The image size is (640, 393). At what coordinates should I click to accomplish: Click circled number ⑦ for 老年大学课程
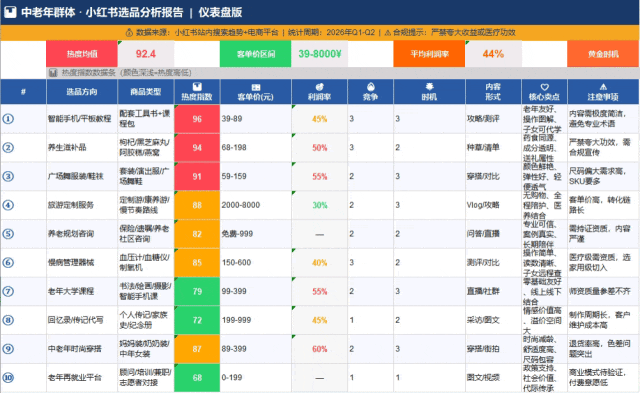(8, 291)
